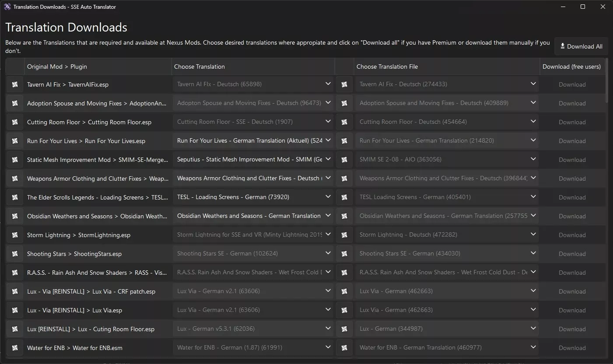Image resolution: width=613 pixels, height=364 pixels.
Task: Open the icon before SMIM SE 2-08 - AIO (363056)
Action: pos(344,160)
